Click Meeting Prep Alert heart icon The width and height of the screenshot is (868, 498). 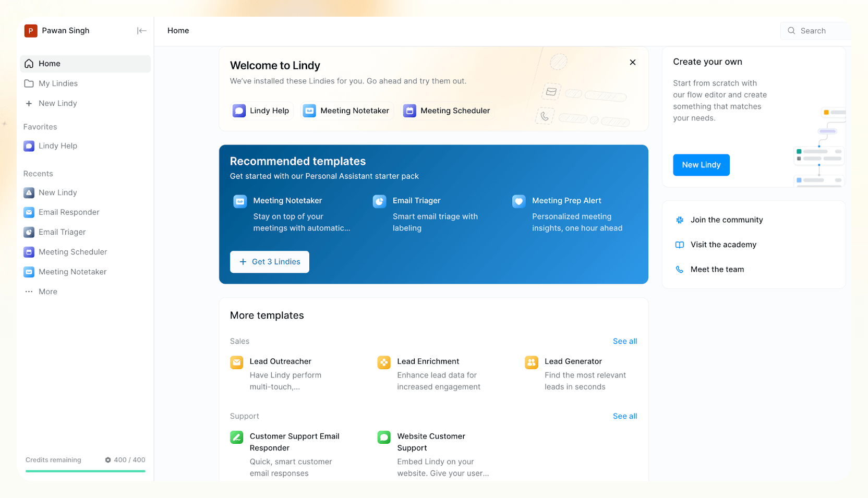(519, 201)
